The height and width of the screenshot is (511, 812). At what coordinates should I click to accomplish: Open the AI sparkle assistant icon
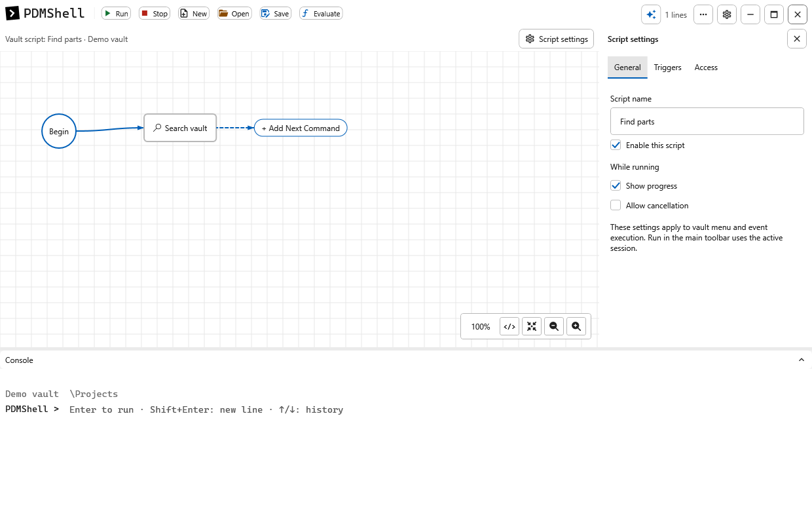click(651, 14)
